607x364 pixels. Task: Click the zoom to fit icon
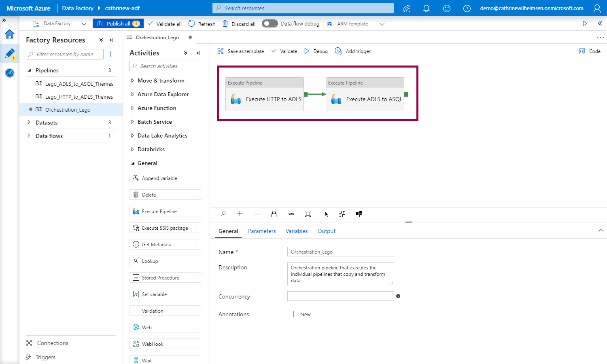point(308,214)
